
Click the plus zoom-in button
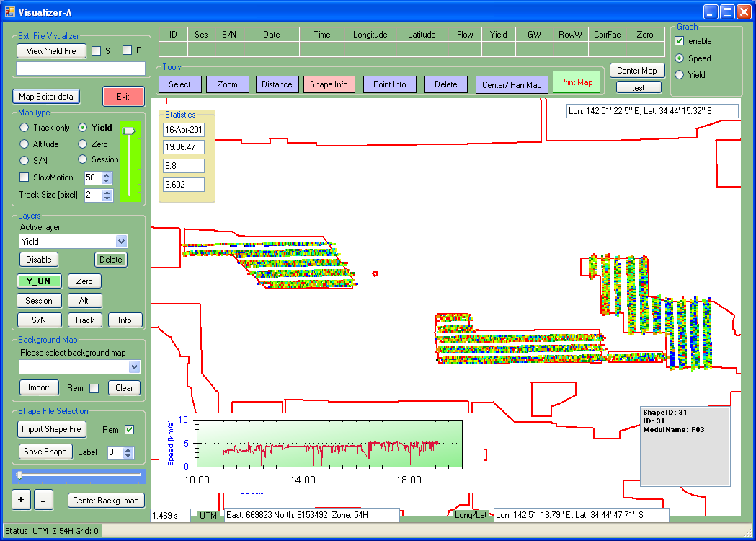[x=21, y=500]
